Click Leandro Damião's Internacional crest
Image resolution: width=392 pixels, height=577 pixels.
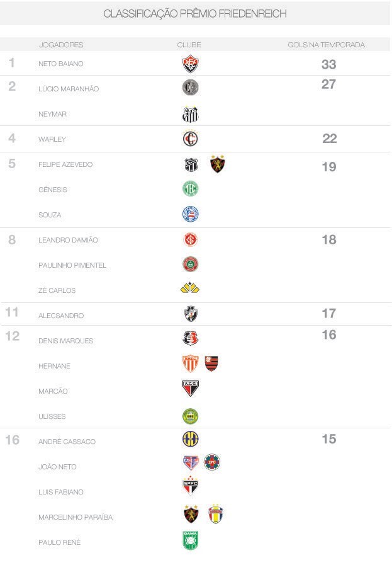click(190, 239)
